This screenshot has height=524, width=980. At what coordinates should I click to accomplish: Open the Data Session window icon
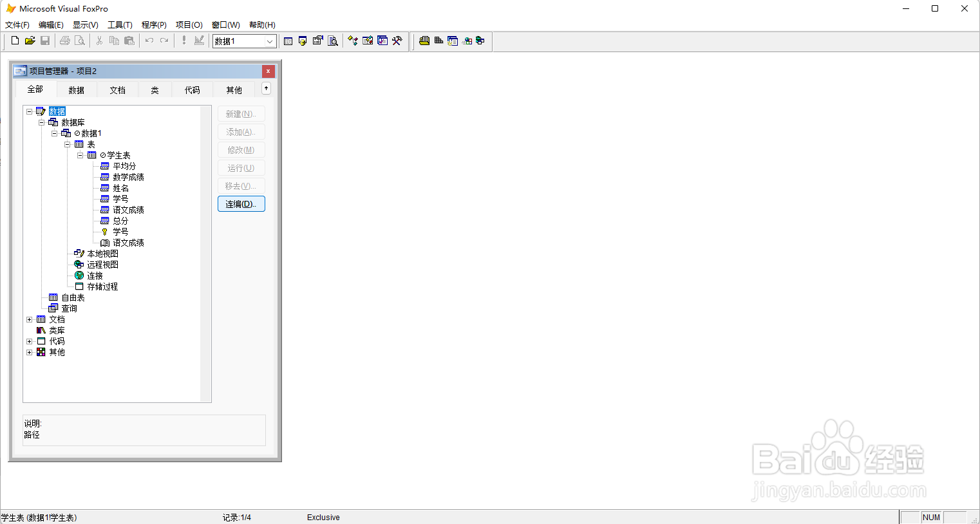pyautogui.click(x=303, y=41)
